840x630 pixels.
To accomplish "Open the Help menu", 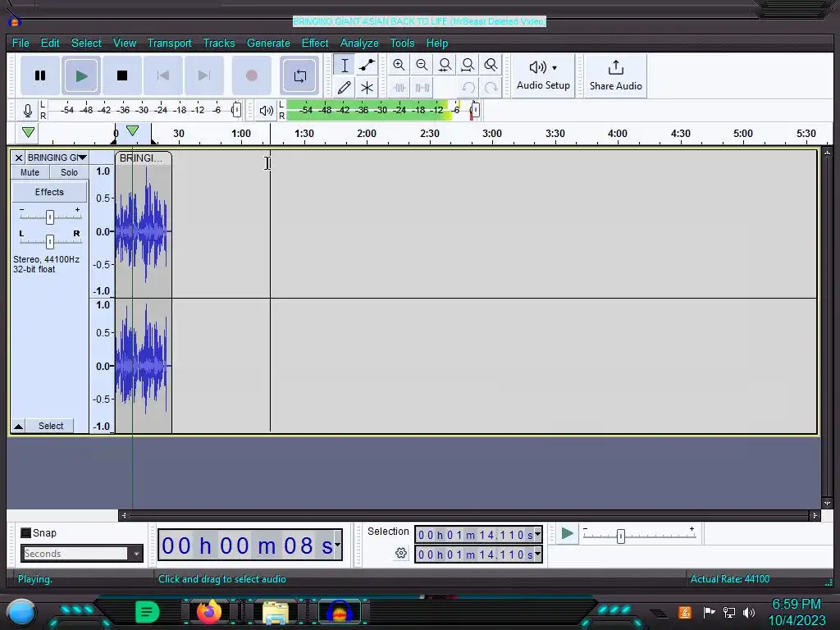I will pyautogui.click(x=437, y=43).
